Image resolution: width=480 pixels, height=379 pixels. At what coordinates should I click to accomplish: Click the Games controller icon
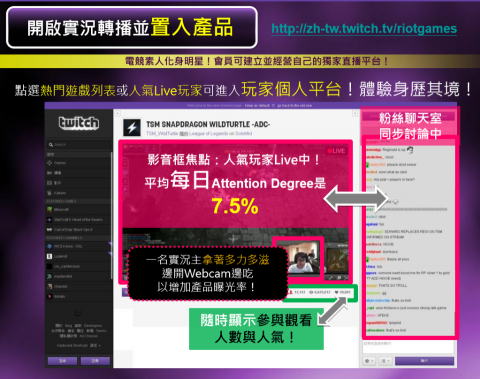point(50,163)
